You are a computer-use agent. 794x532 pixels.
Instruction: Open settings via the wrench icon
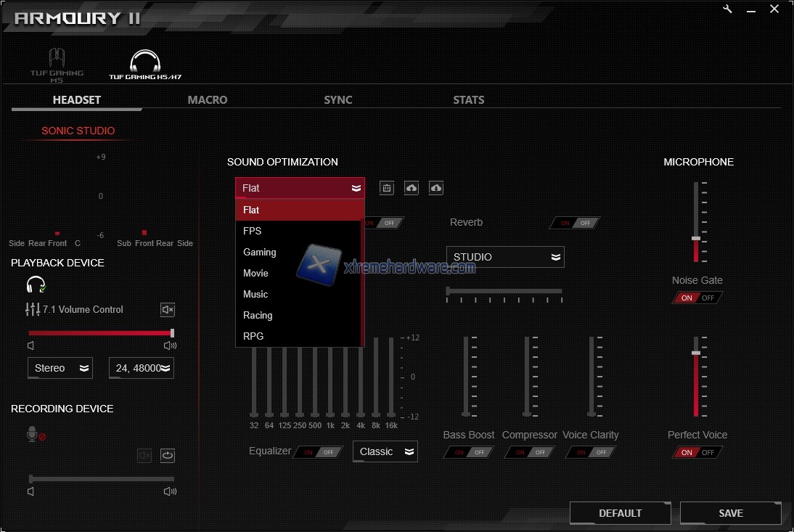point(728,9)
